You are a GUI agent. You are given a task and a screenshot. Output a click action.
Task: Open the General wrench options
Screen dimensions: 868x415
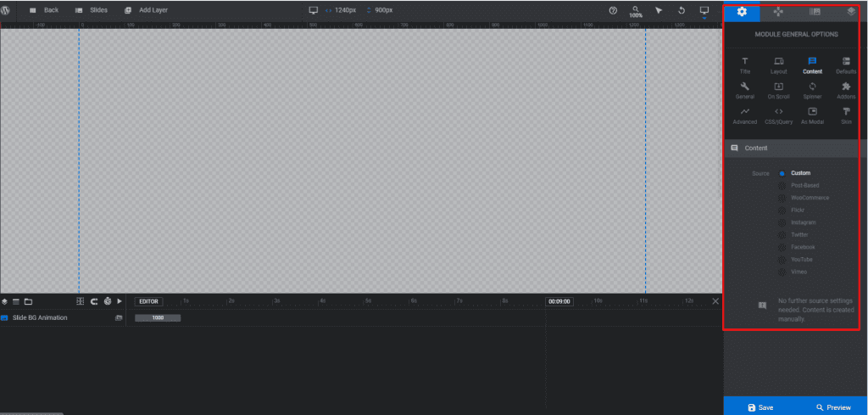745,91
